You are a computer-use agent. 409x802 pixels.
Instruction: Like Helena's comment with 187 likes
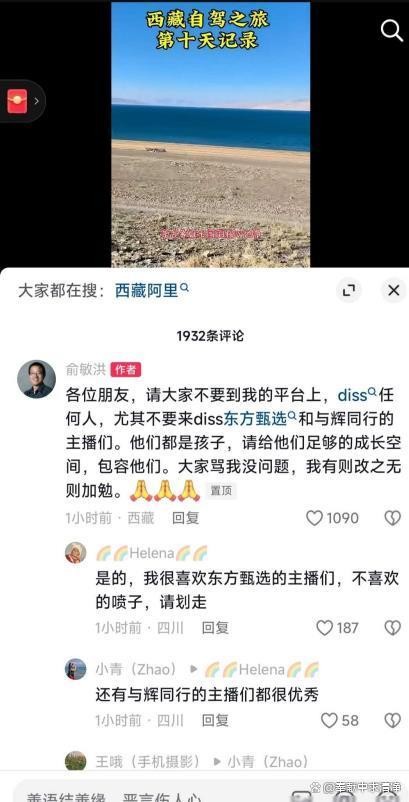(324, 628)
